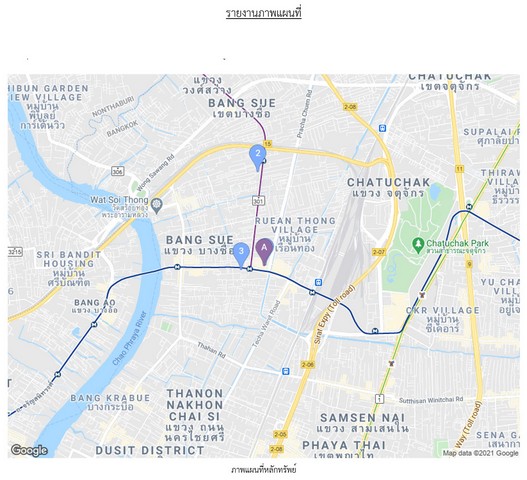
Task: Click the Ruean Thong Village label
Action: click(x=295, y=225)
